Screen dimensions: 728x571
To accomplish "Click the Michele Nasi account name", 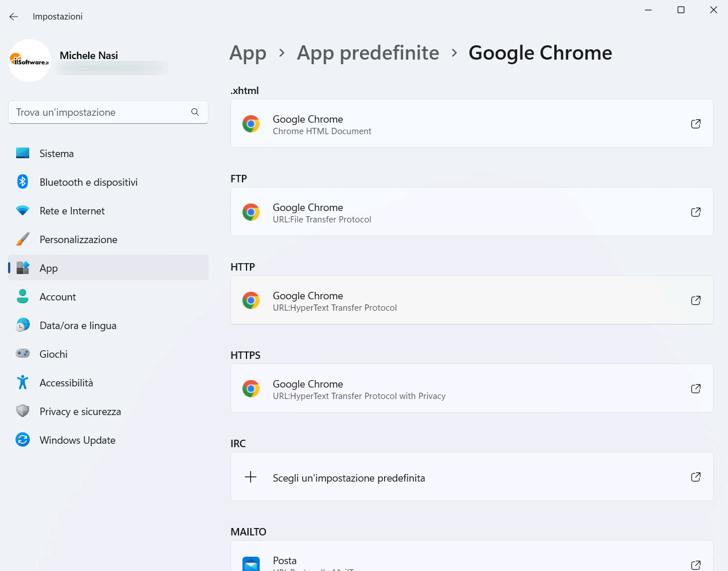I will click(89, 56).
